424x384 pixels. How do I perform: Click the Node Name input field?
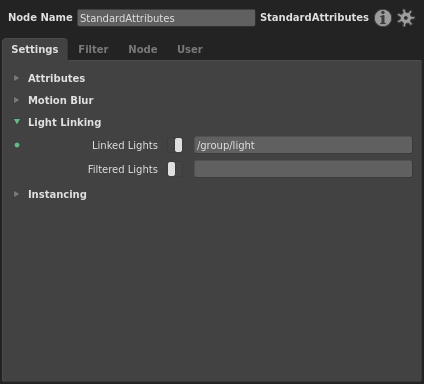[166, 18]
